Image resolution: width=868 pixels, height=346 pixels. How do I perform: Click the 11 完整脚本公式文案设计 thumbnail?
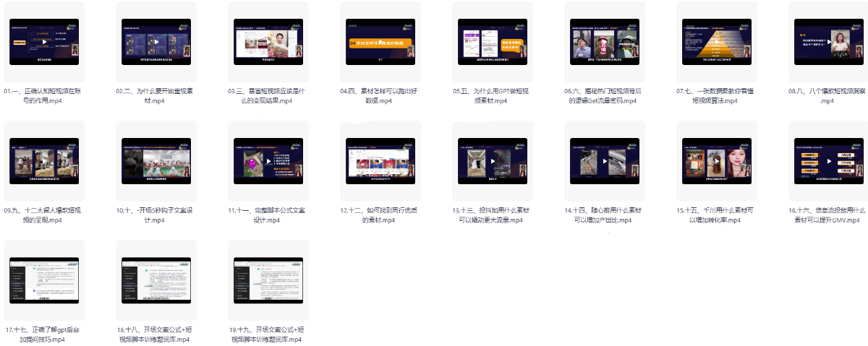click(268, 162)
